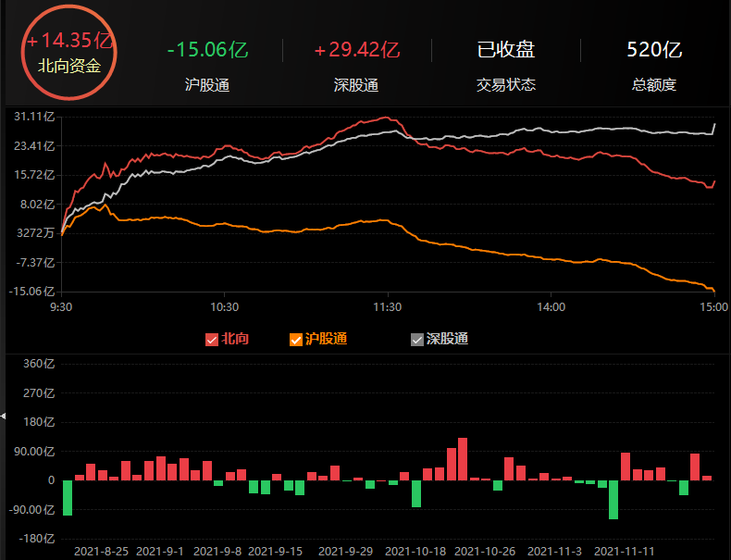The height and width of the screenshot is (560, 731).
Task: Click the tallest red bar in histogram
Action: (463, 459)
